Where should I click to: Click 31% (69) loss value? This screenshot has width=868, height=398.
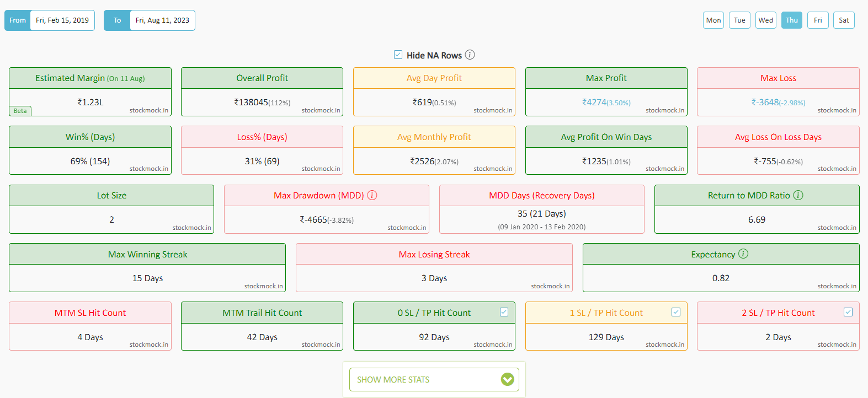(262, 161)
